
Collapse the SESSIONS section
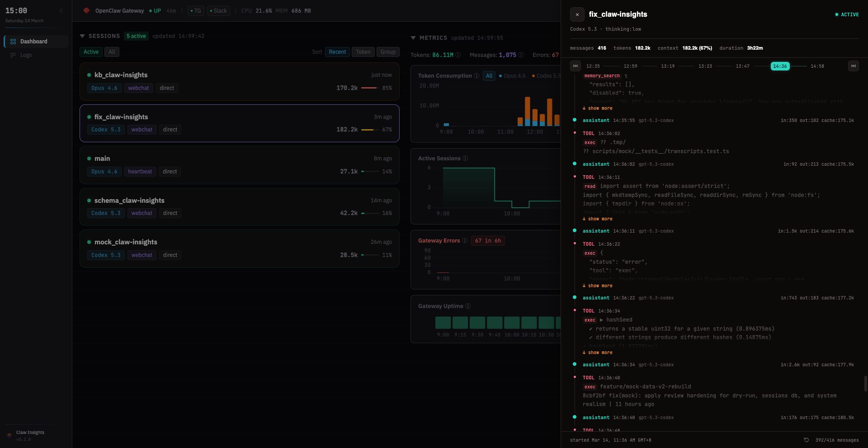82,36
